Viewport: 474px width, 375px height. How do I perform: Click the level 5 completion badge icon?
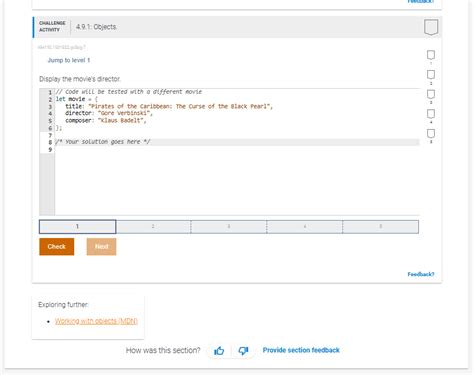431,134
